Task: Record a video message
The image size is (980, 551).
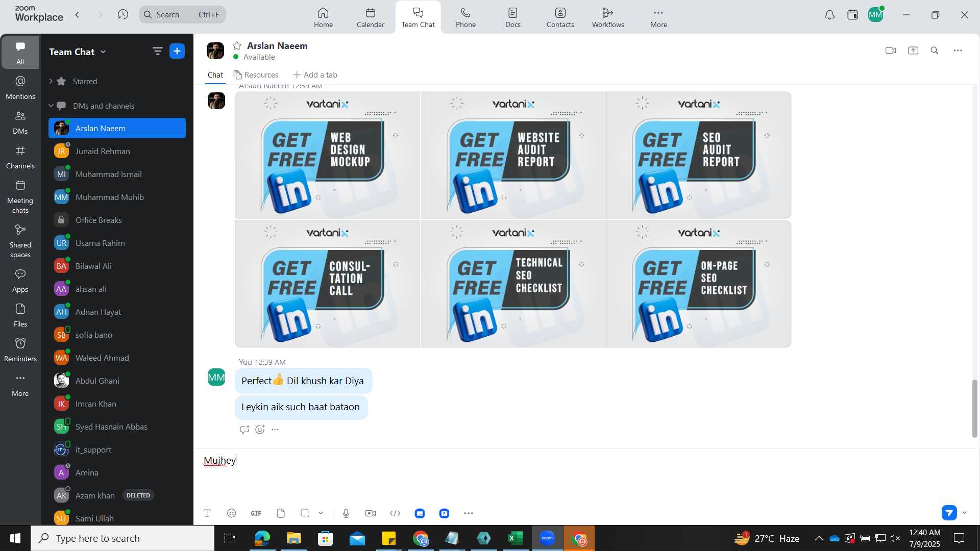Action: coord(371,513)
